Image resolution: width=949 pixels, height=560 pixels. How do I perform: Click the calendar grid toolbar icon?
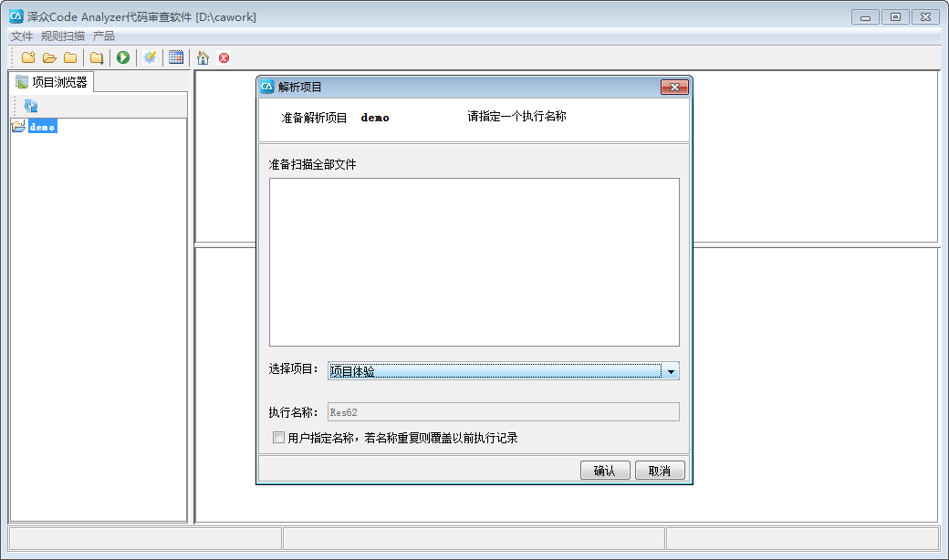click(x=176, y=57)
